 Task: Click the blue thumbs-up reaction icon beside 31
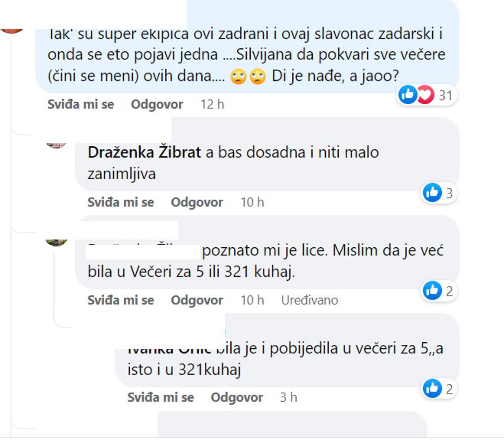tap(408, 95)
